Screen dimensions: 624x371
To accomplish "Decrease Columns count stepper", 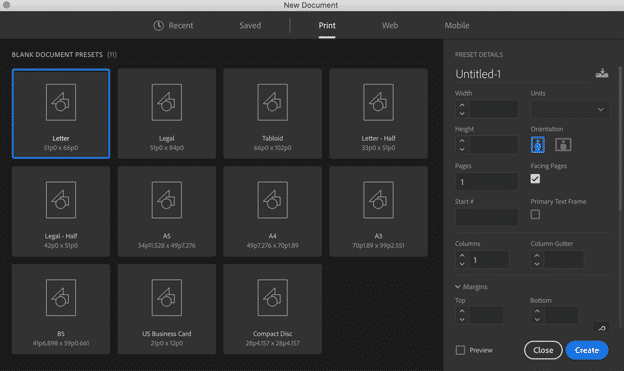I will [462, 264].
